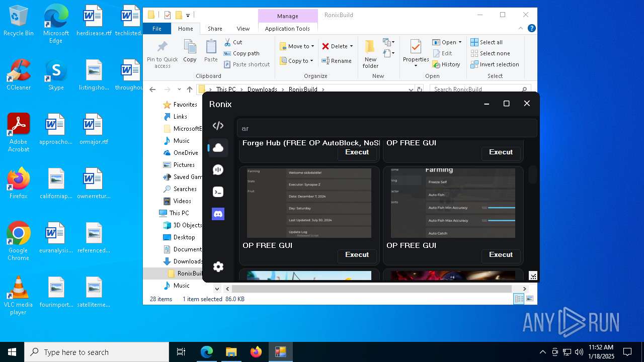The height and width of the screenshot is (362, 644).
Task: Click Copy path in Clipboard group
Action: 242,53
